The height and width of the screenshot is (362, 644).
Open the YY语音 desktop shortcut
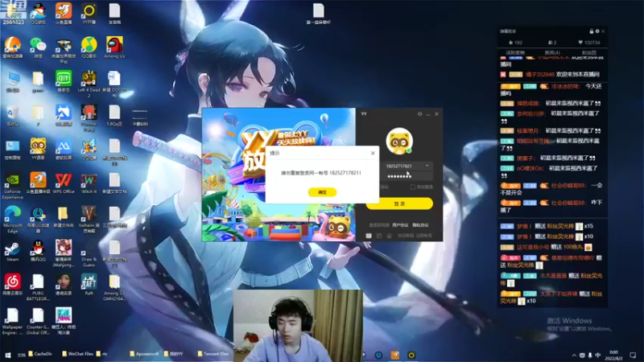pos(38,149)
